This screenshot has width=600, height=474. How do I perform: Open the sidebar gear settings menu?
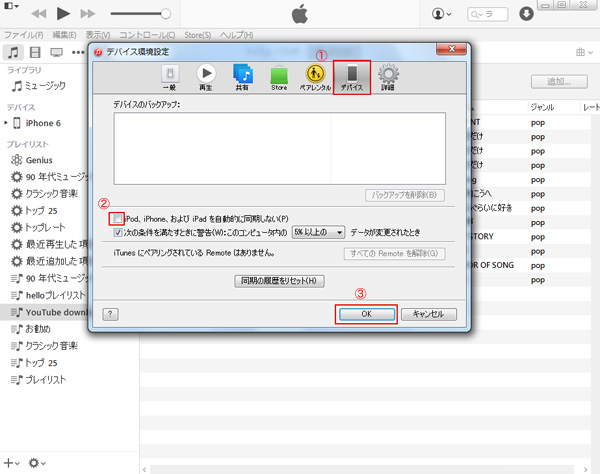(x=37, y=463)
